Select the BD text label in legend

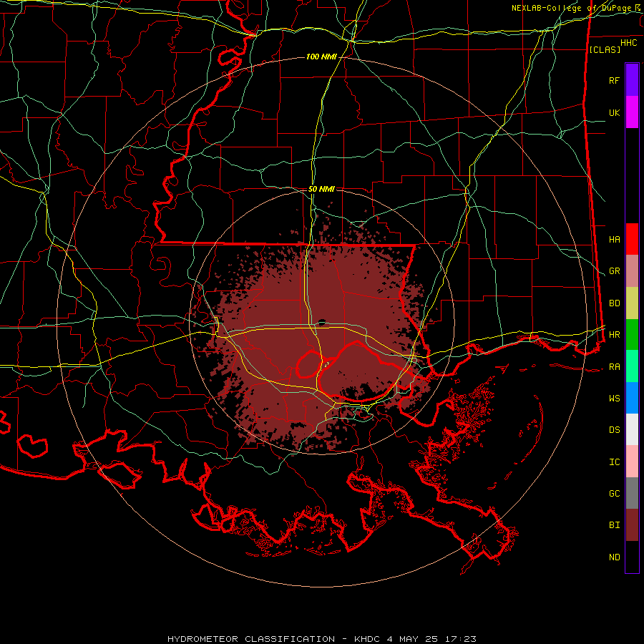pyautogui.click(x=614, y=303)
